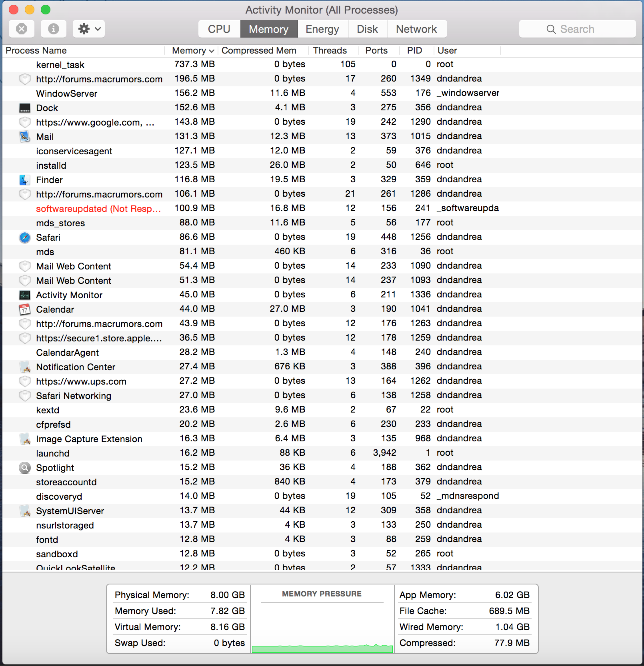Select the Finder app icon

(25, 180)
